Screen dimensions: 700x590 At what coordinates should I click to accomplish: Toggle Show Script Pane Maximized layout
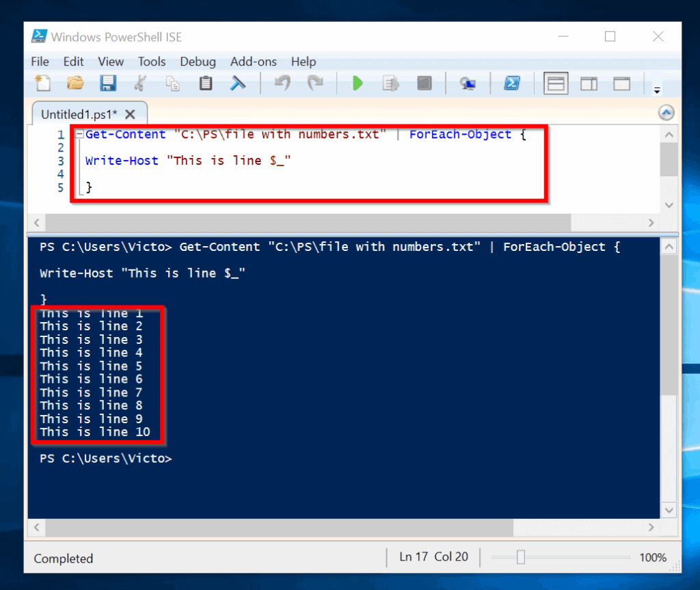coord(621,83)
